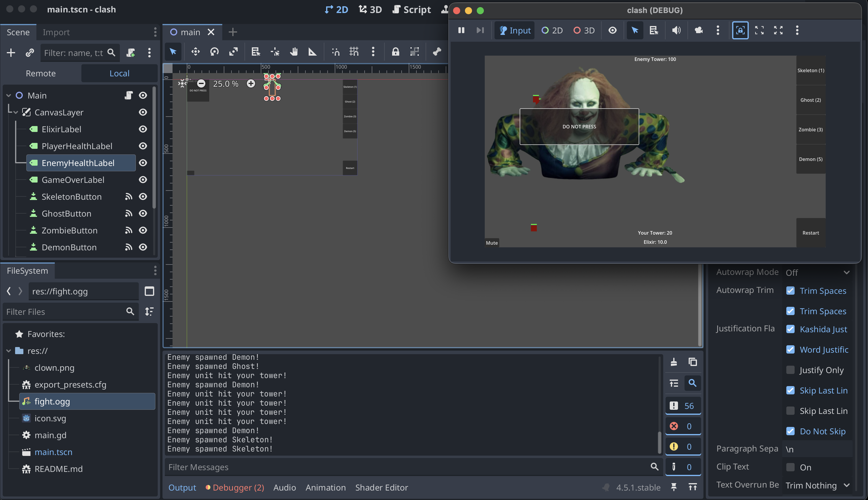868x500 pixels.
Task: Select the Ruler Mode tool
Action: tap(312, 52)
